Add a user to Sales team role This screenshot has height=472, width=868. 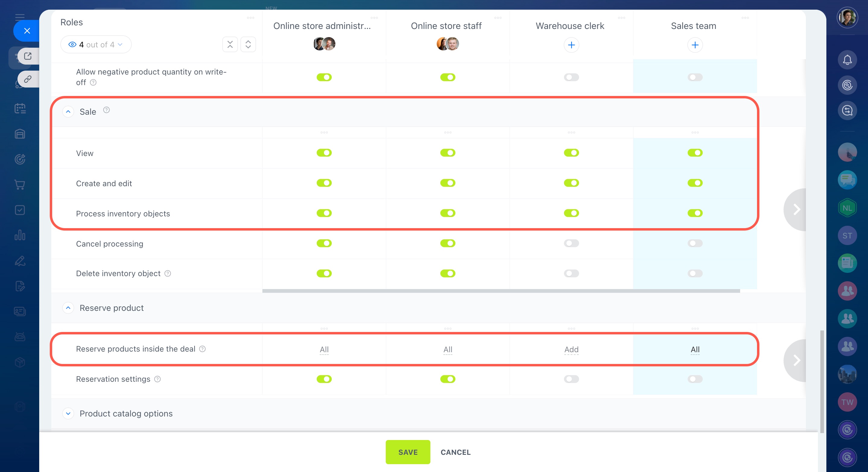tap(695, 45)
